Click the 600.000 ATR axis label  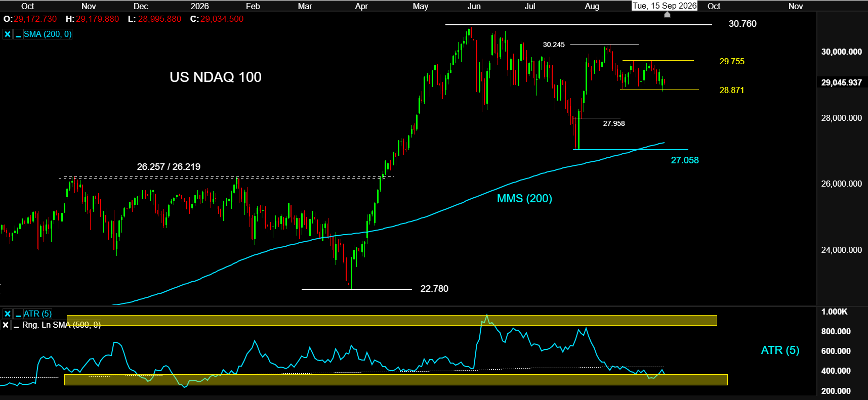coord(836,351)
